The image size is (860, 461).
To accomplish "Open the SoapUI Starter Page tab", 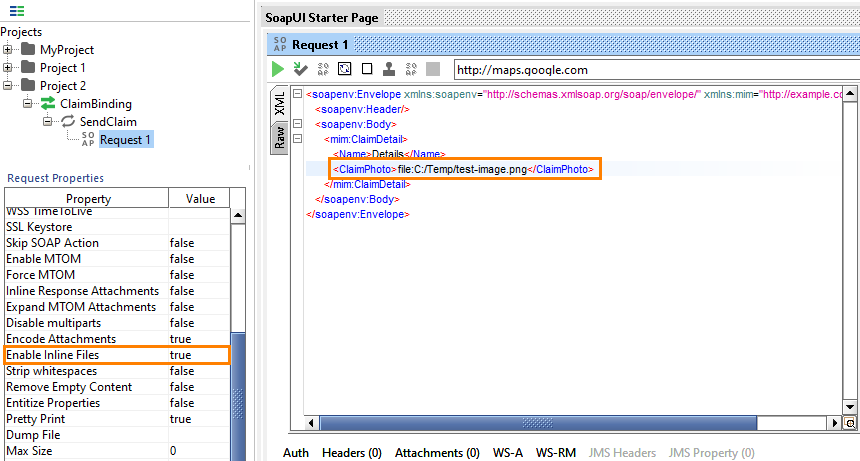I will [x=322, y=18].
